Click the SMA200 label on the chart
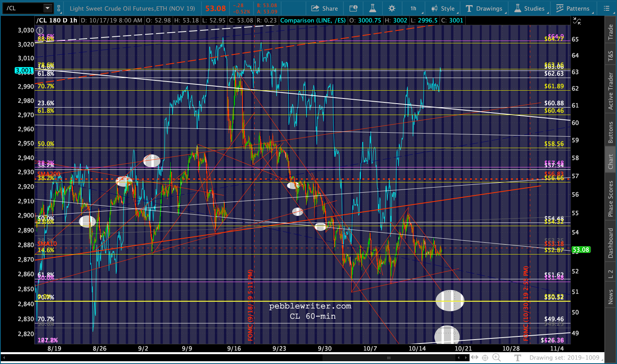 (49, 174)
